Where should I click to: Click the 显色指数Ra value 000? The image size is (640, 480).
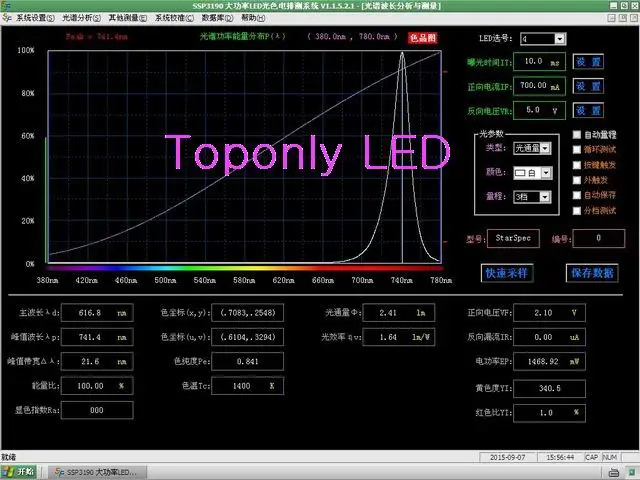97,410
